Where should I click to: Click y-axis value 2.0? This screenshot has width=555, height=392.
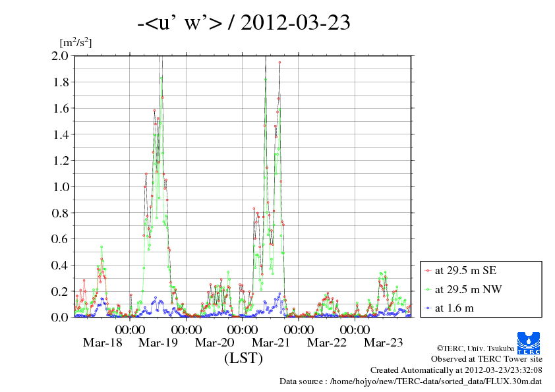[x=60, y=56]
